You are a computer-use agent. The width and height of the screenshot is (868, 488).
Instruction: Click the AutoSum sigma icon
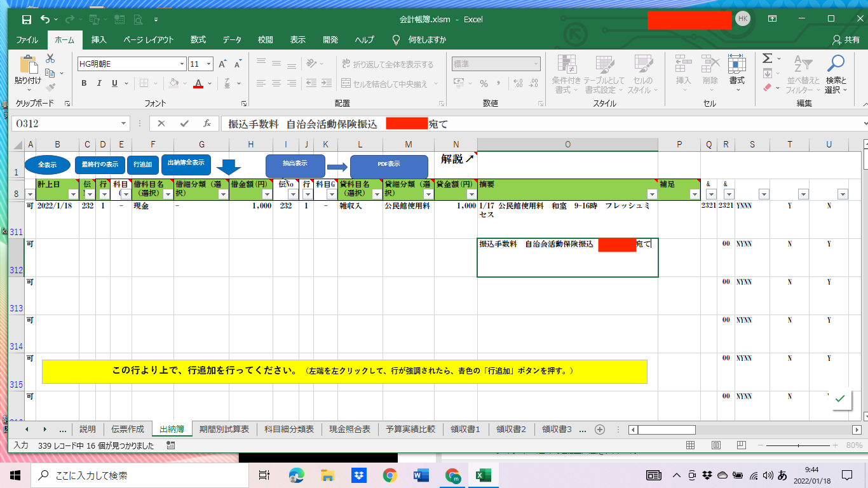click(768, 58)
